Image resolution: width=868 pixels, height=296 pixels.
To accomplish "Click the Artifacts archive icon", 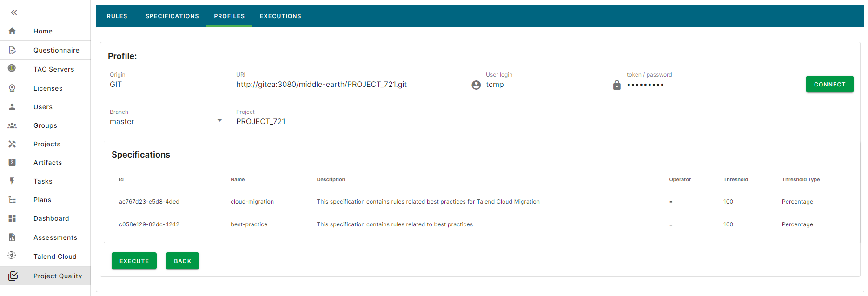I will tap(12, 163).
